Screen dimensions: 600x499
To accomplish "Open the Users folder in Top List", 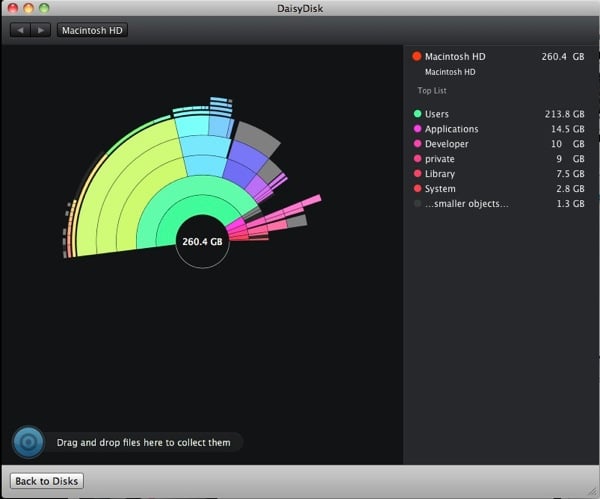I will click(x=499, y=114).
